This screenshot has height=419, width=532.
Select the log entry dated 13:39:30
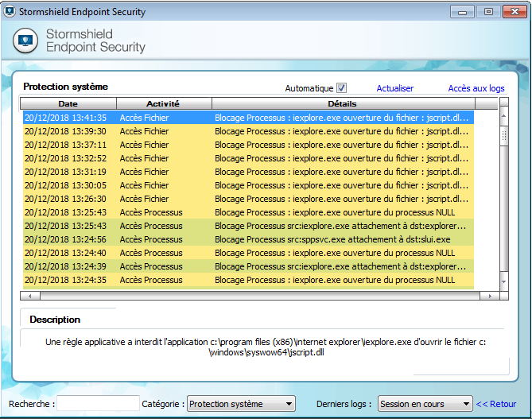248,131
